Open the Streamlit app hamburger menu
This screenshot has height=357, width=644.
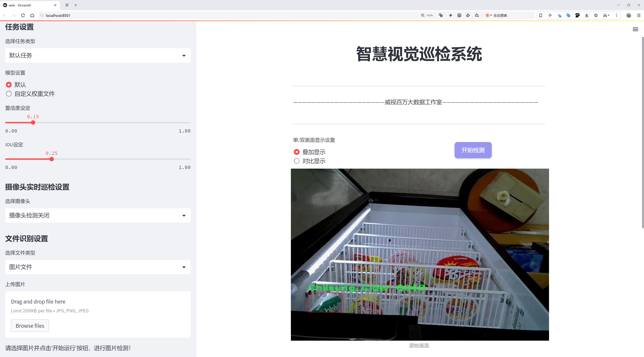click(635, 29)
